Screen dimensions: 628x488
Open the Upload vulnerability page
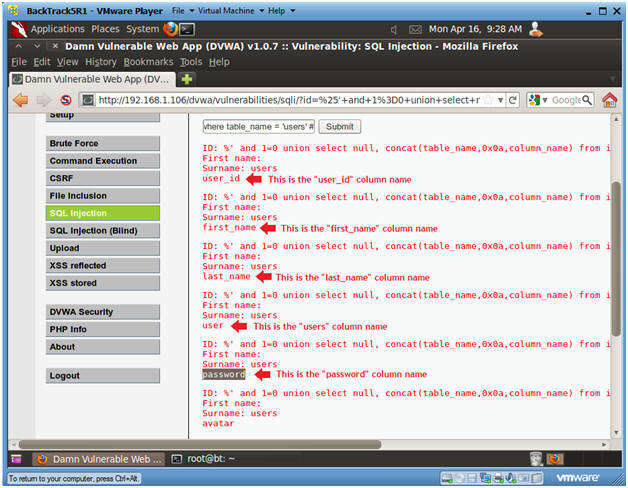click(103, 248)
